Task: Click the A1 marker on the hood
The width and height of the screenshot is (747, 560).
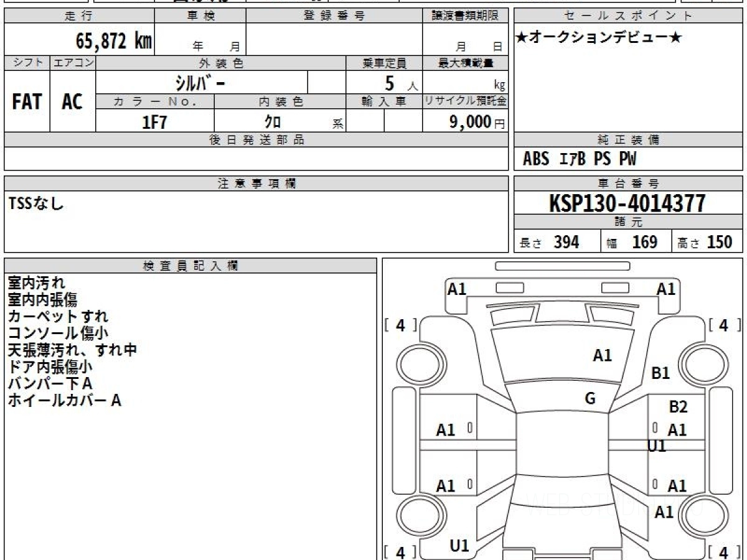Action: click(x=602, y=356)
